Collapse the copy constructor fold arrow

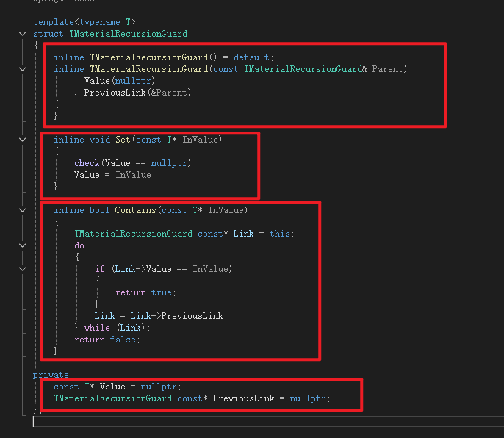[23, 69]
